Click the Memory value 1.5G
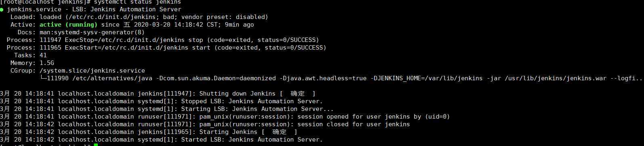Viewport: 644px width, 146px height. (x=47, y=63)
